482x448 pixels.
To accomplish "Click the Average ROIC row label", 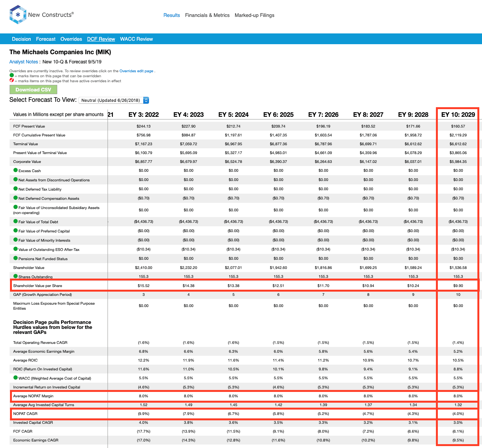I will tap(25, 360).
